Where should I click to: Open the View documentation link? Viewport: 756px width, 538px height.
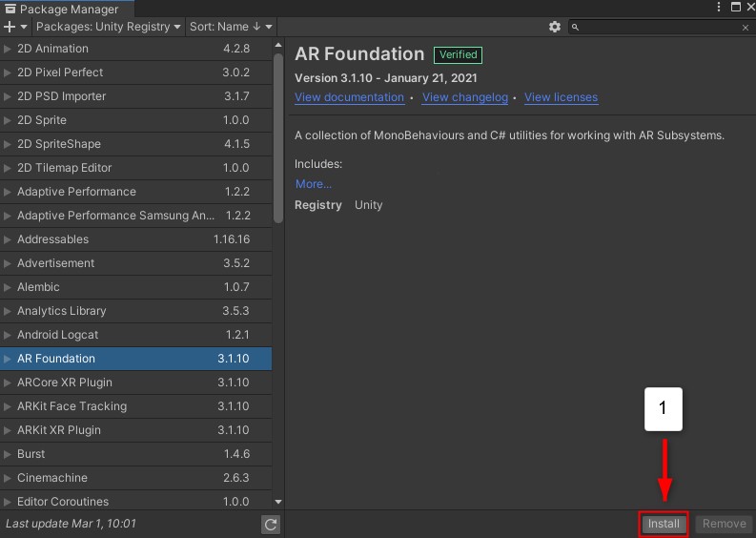(x=349, y=97)
